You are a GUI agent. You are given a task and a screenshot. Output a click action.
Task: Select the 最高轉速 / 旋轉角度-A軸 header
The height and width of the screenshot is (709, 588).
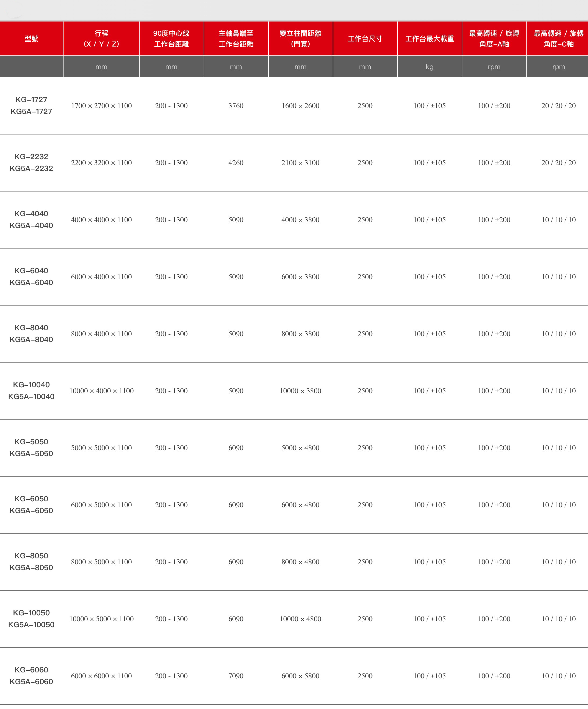pyautogui.click(x=494, y=39)
